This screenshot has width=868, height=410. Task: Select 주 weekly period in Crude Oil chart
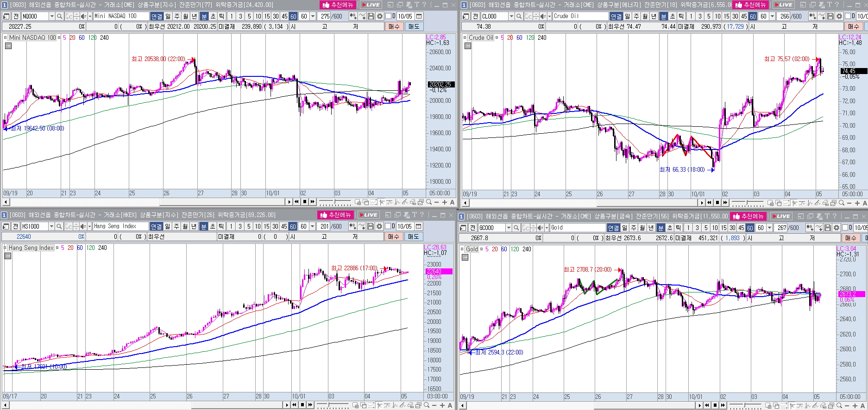click(636, 16)
